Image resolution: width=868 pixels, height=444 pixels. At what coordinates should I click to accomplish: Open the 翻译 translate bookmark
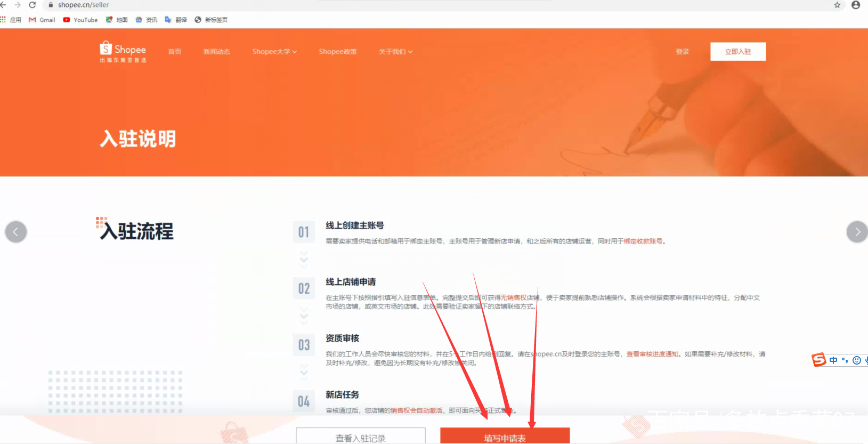point(176,20)
